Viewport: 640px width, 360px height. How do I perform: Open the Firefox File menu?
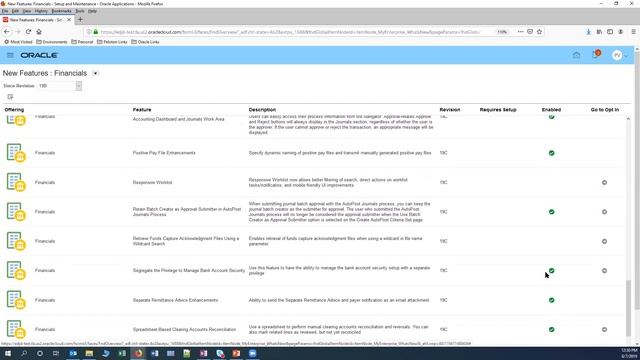click(5, 11)
